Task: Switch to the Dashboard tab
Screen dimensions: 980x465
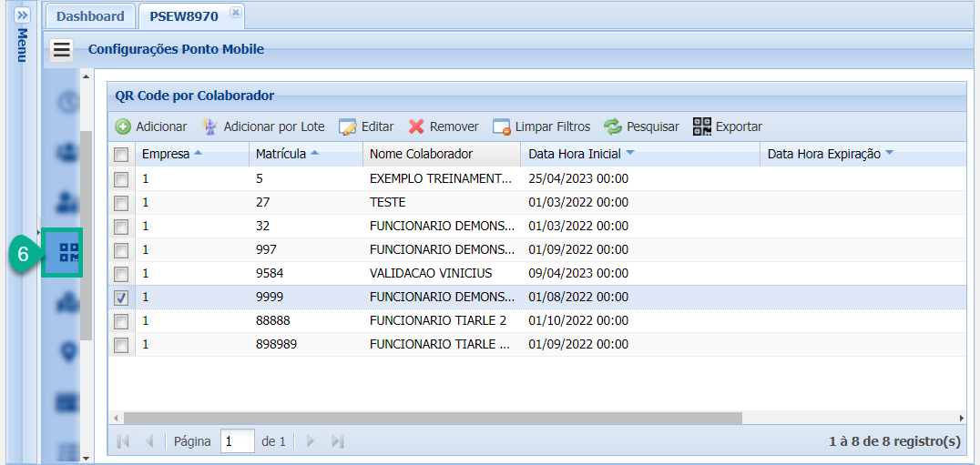Action: coord(90,16)
